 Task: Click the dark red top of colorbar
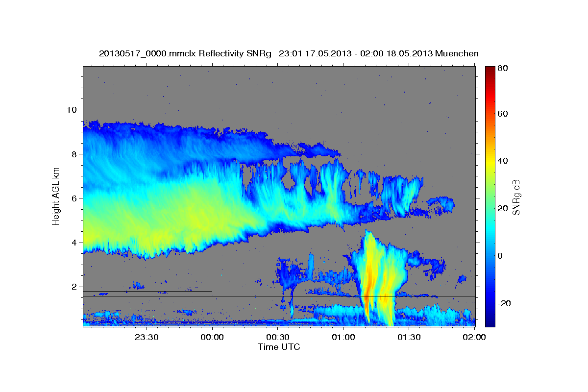pos(490,71)
